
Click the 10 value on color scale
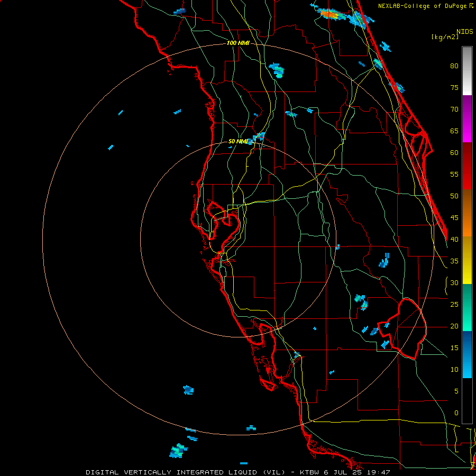[x=454, y=370]
